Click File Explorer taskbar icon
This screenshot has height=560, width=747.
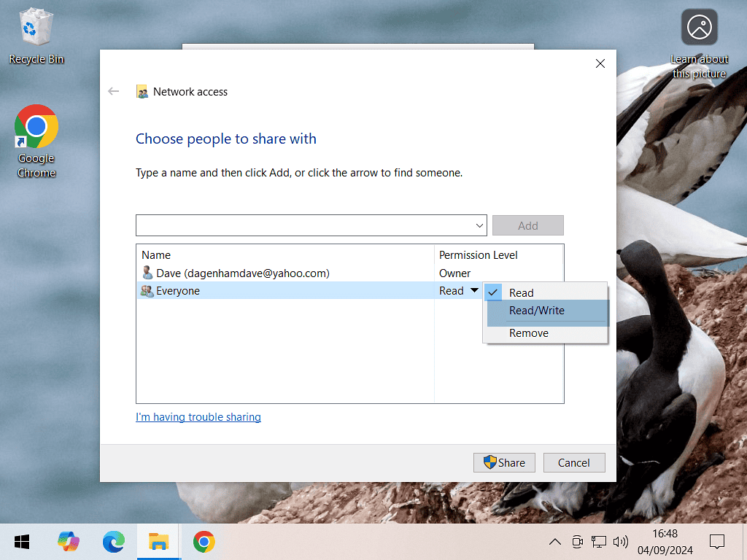click(x=158, y=542)
